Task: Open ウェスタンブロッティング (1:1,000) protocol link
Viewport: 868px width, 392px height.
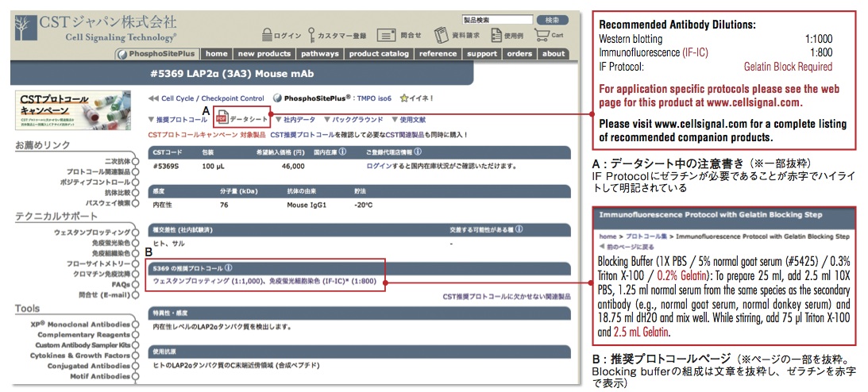Action: click(x=207, y=282)
